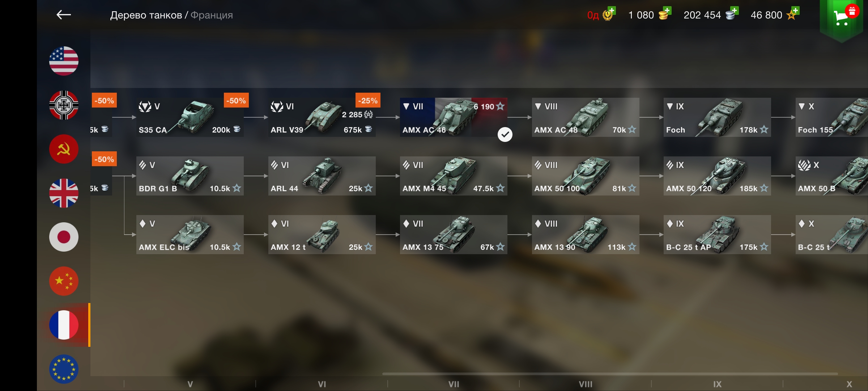Viewport: 868px width, 391px height.
Task: Select the France flag tab
Action: tap(64, 325)
